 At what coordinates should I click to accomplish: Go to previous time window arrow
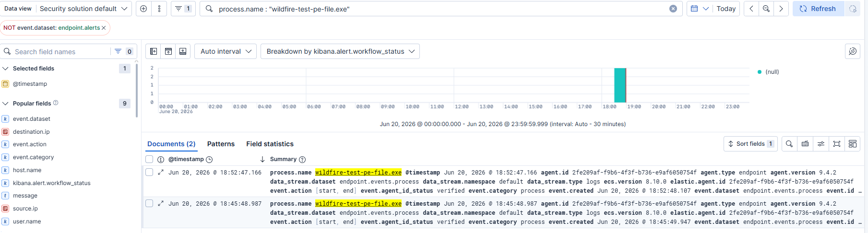[x=751, y=9]
